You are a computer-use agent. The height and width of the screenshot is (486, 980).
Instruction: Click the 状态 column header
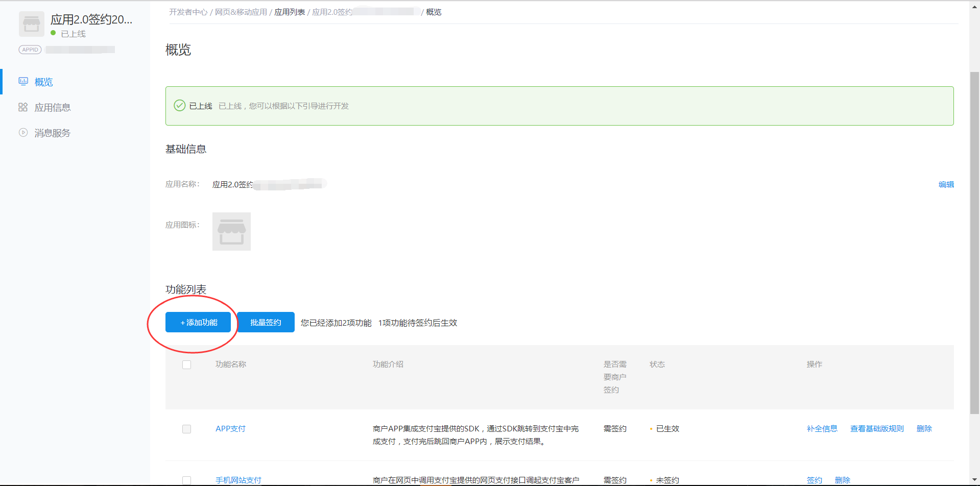click(657, 364)
